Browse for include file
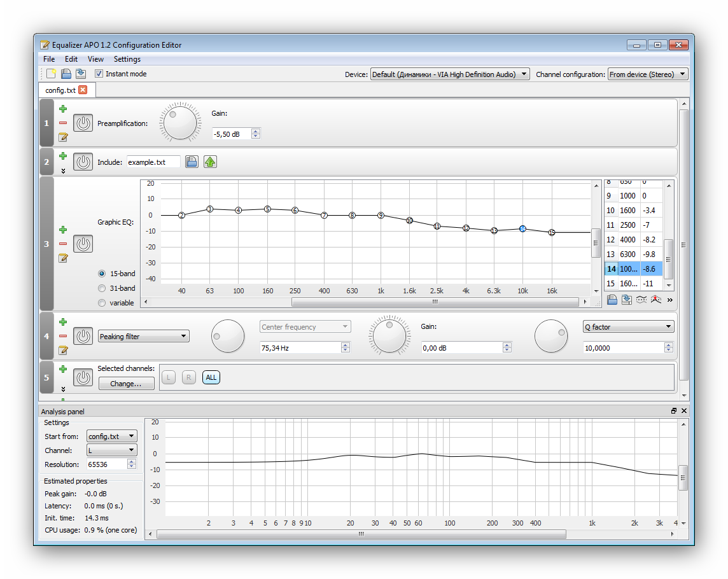This screenshot has width=728, height=579. (x=192, y=162)
